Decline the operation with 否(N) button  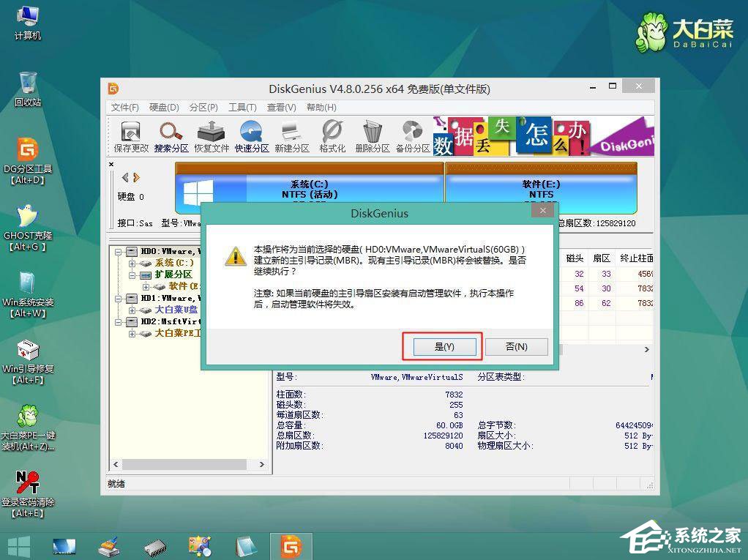(x=517, y=346)
